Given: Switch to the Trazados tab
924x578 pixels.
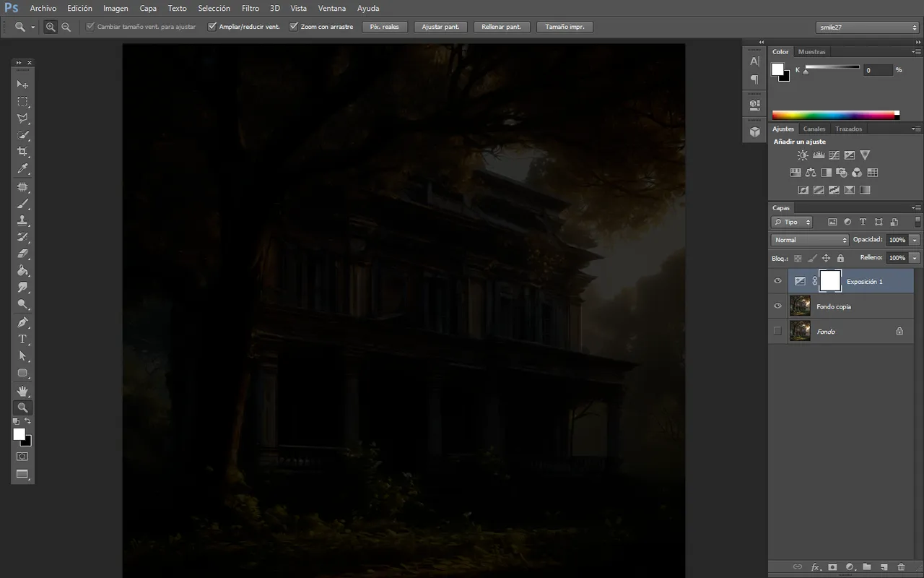Looking at the screenshot, I should click(x=849, y=129).
